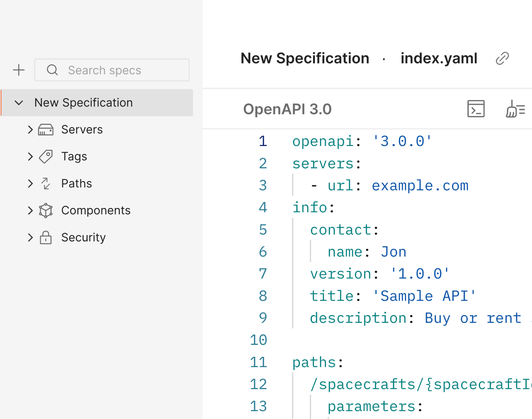Click the description: Buy or rent line

pyautogui.click(x=416, y=318)
